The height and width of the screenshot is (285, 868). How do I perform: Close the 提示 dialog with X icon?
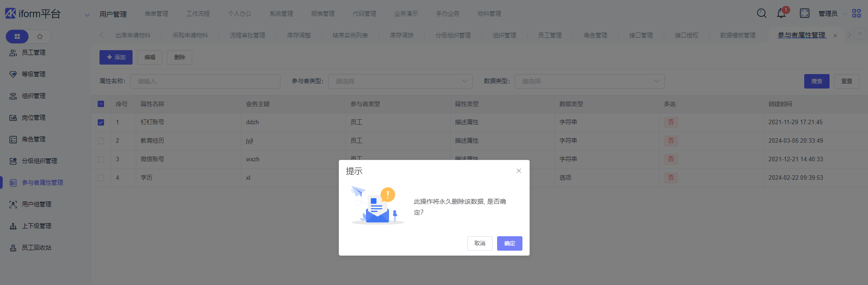point(519,171)
